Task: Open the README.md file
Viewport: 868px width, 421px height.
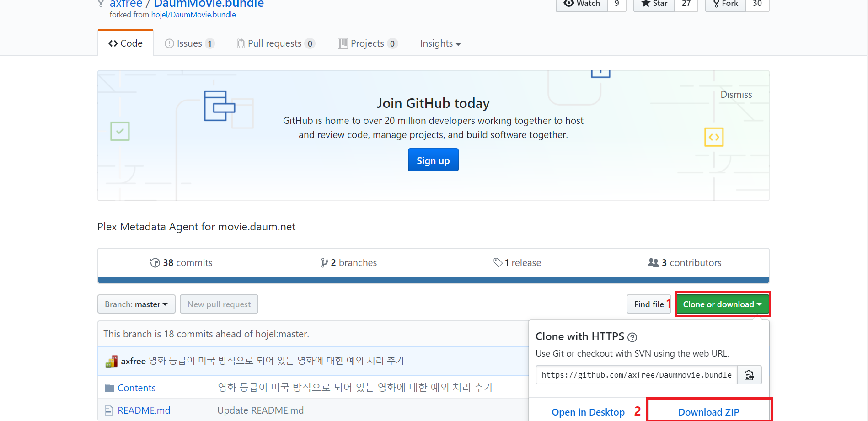Action: click(x=144, y=410)
